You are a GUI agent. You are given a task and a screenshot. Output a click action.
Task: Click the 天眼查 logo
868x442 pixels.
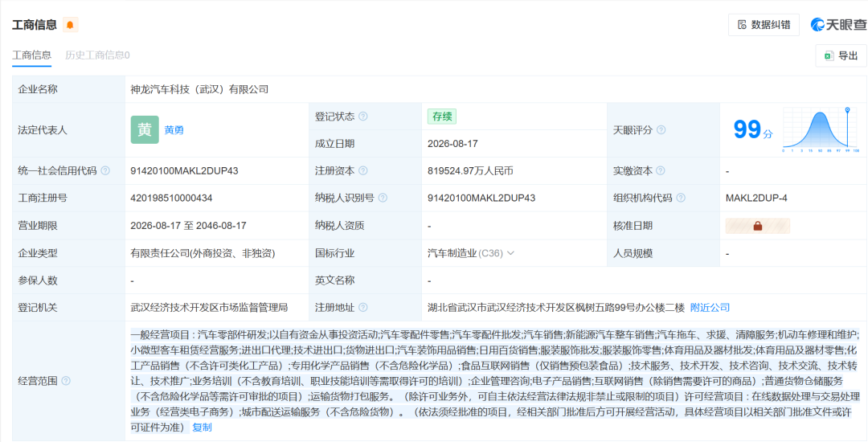point(838,24)
